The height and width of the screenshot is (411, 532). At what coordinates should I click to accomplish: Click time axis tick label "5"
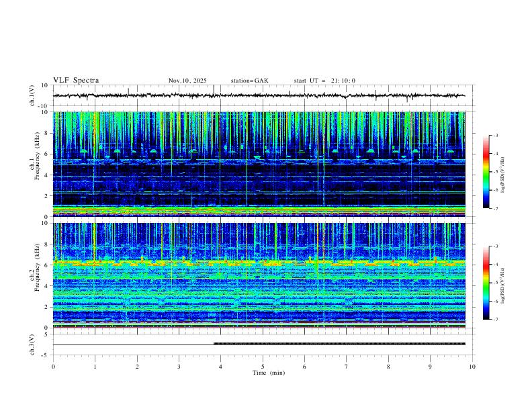click(263, 367)
